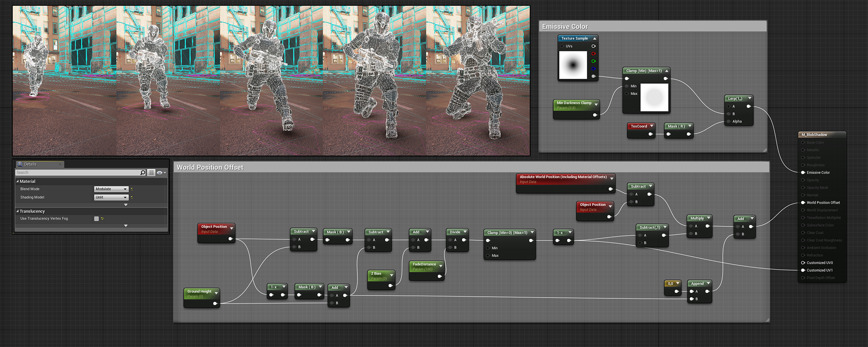Select the Min Darkness Clamp parameter node
This screenshot has width=868, height=347.
click(x=574, y=103)
